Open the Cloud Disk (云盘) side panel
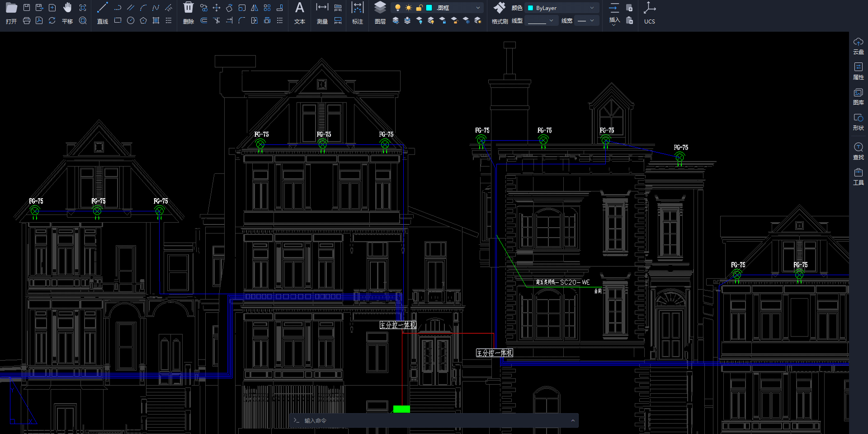868x434 pixels. (858, 46)
